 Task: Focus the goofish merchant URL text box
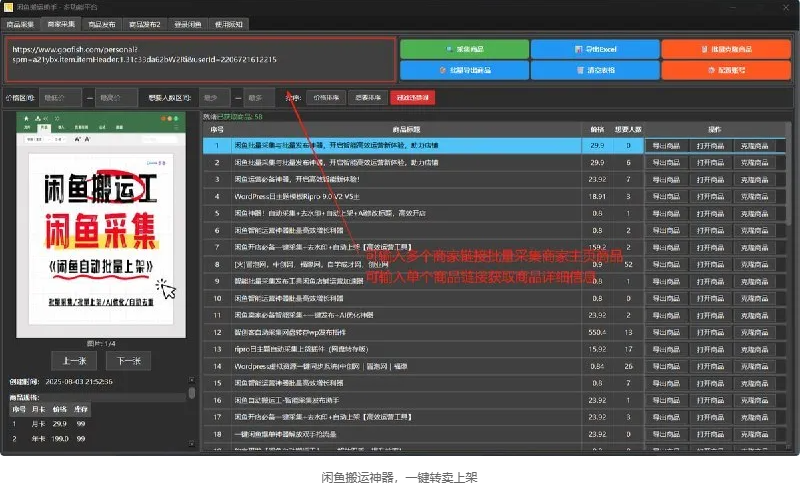click(200, 60)
